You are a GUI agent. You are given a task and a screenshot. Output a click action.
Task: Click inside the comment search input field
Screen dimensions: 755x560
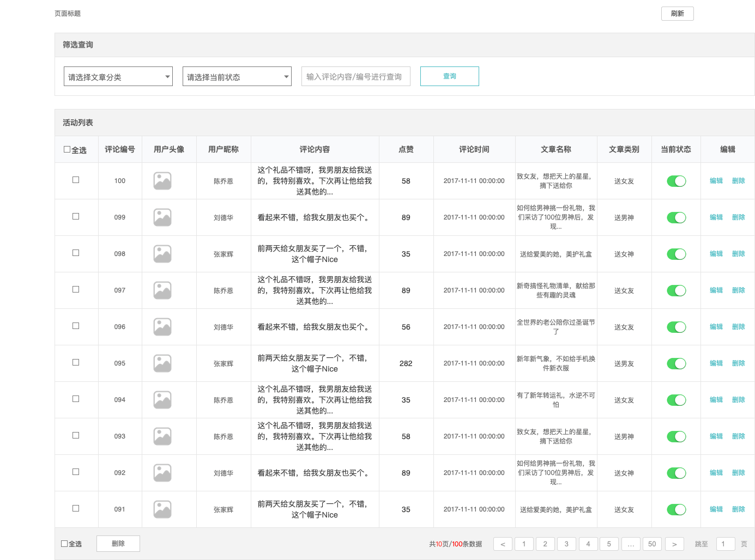(355, 76)
